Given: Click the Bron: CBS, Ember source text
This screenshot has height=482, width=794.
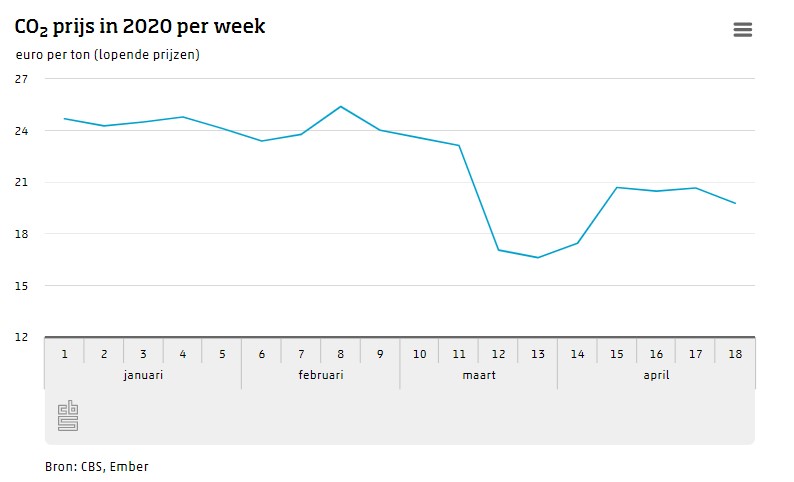Looking at the screenshot, I should point(97,466).
